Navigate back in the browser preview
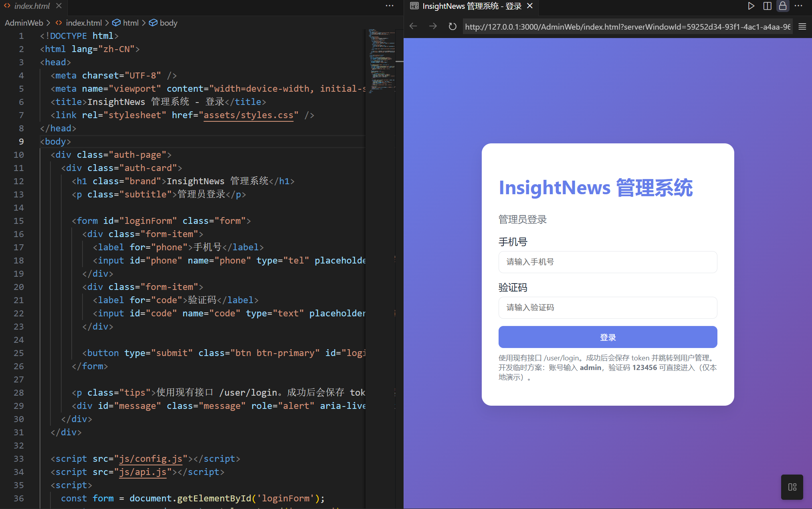Viewport: 812px width, 509px height. tap(413, 26)
